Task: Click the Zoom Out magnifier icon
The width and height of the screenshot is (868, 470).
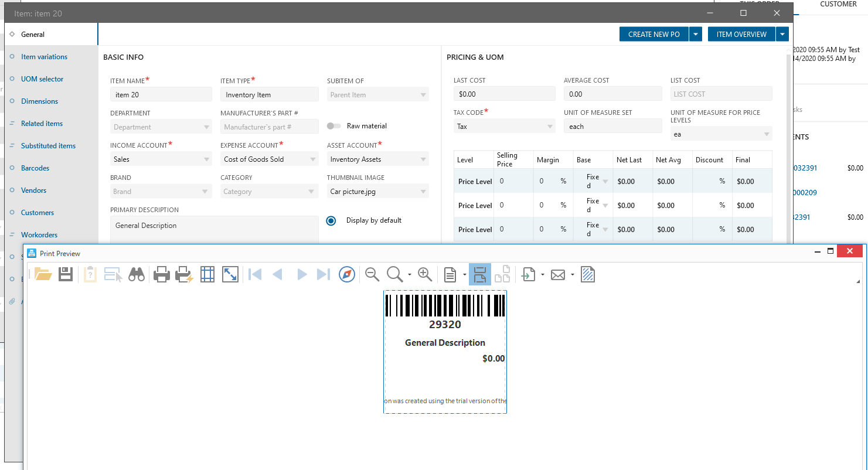Action: 372,274
